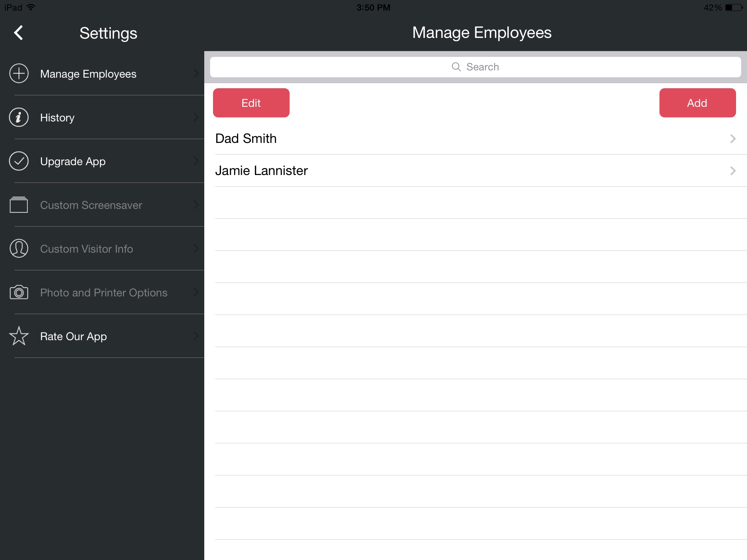This screenshot has height=560, width=747.
Task: Click the info icon next to History
Action: [19, 117]
